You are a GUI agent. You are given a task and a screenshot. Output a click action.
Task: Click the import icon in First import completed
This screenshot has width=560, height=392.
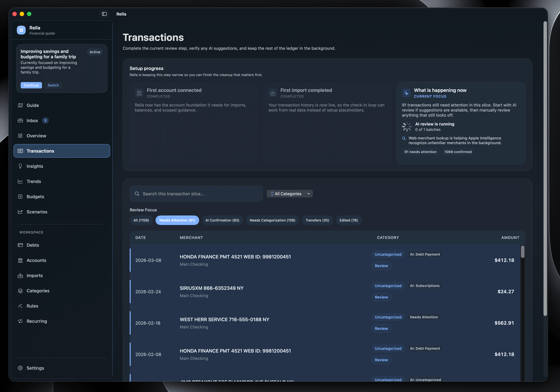[x=273, y=93]
